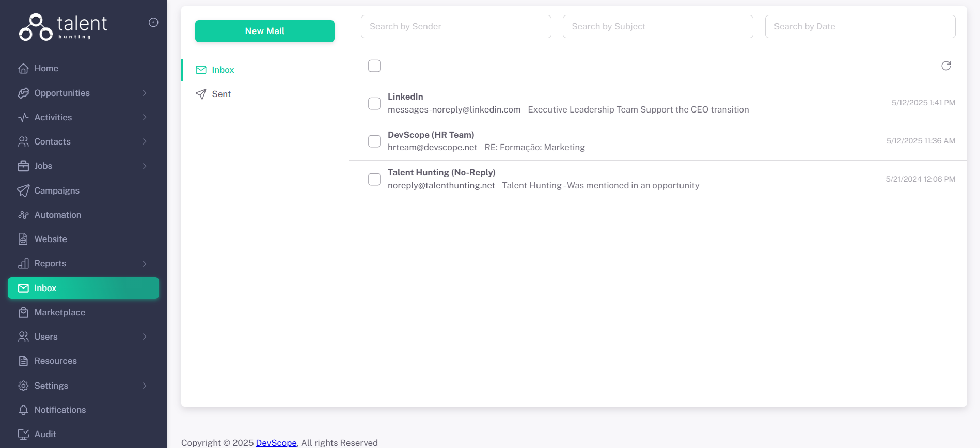Image resolution: width=980 pixels, height=448 pixels.
Task: Switch to the Sent mail folder
Action: (221, 94)
